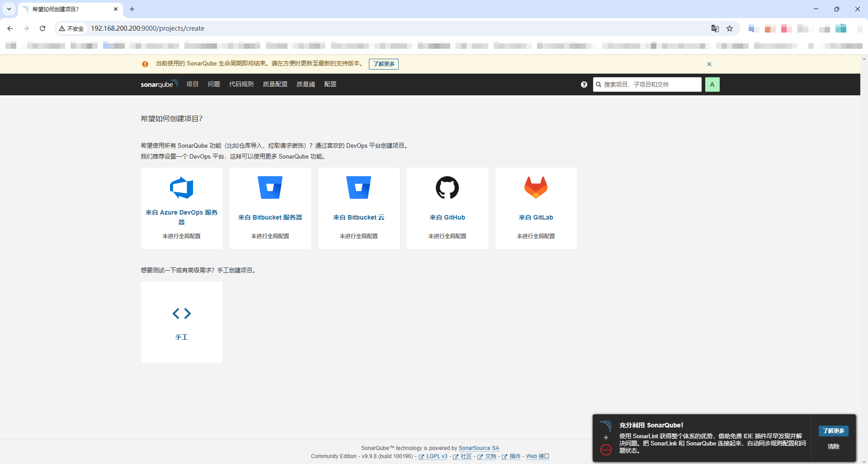Click 未进行全局配置 under GitLab card
Screen dimensions: 868x464
pos(536,236)
